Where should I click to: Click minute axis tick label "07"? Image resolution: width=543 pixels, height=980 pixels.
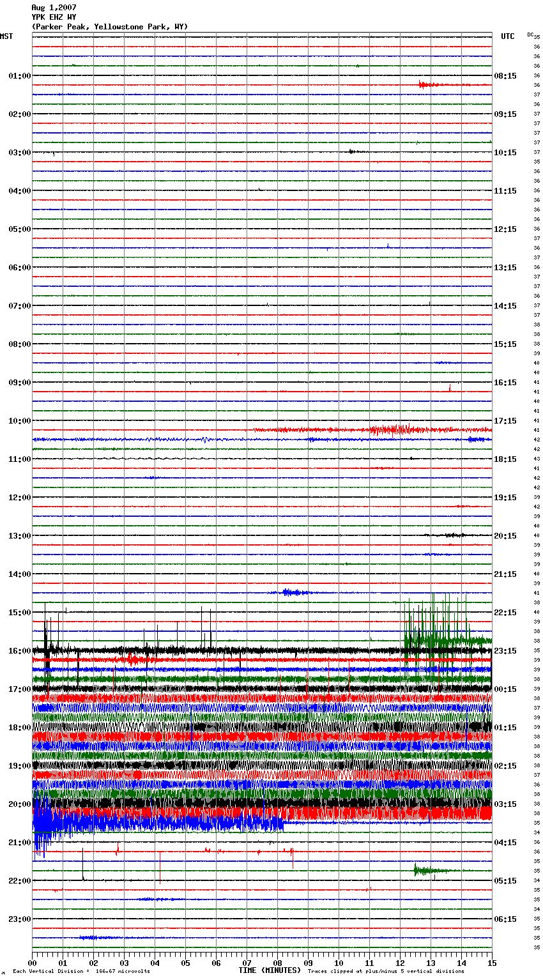pyautogui.click(x=247, y=963)
